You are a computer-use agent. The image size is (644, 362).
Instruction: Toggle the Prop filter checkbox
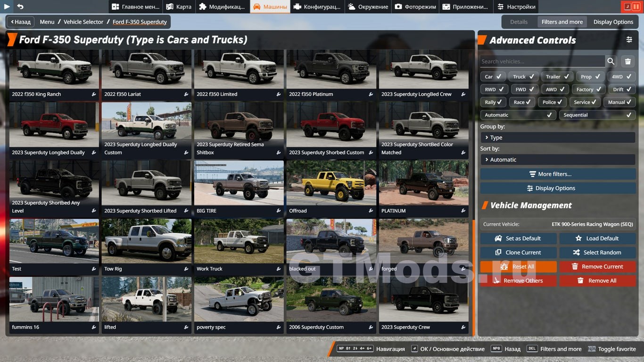click(x=590, y=76)
